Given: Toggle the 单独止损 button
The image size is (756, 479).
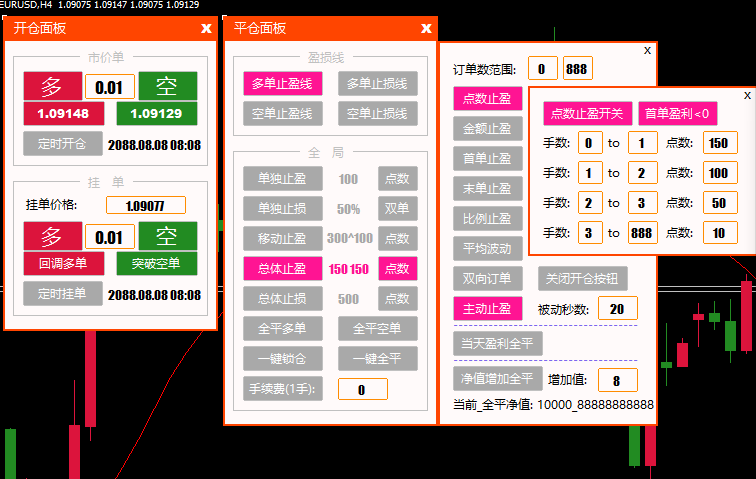Looking at the screenshot, I should click(x=283, y=208).
